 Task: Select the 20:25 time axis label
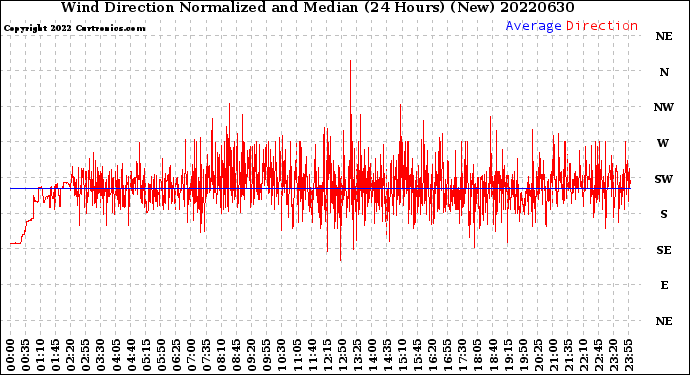pyautogui.click(x=538, y=355)
